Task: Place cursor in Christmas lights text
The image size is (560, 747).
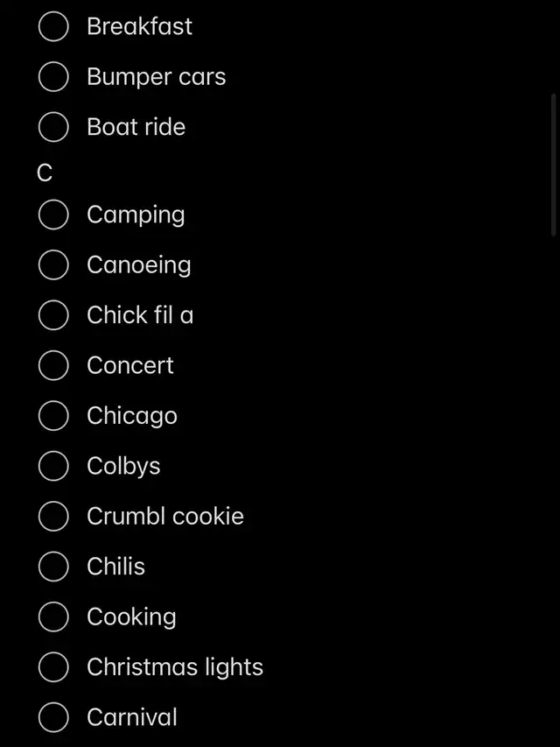Action: (x=175, y=667)
